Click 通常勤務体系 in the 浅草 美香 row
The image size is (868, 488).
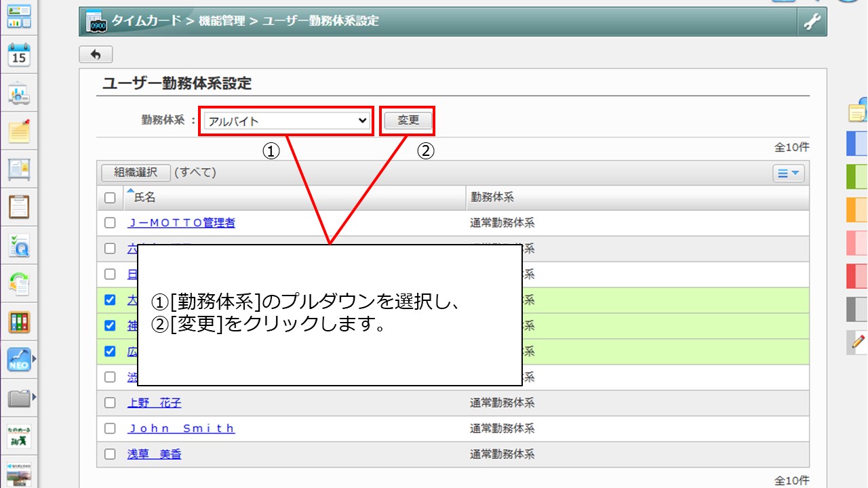point(502,454)
